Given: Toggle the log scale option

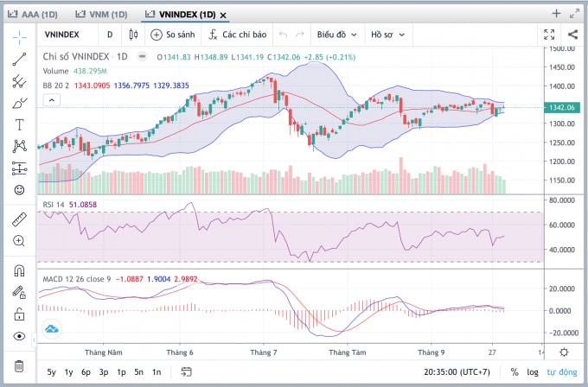Looking at the screenshot, I should [x=533, y=372].
